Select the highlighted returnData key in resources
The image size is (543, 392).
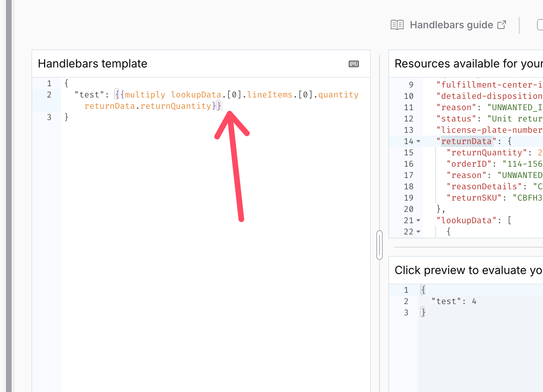click(x=467, y=141)
